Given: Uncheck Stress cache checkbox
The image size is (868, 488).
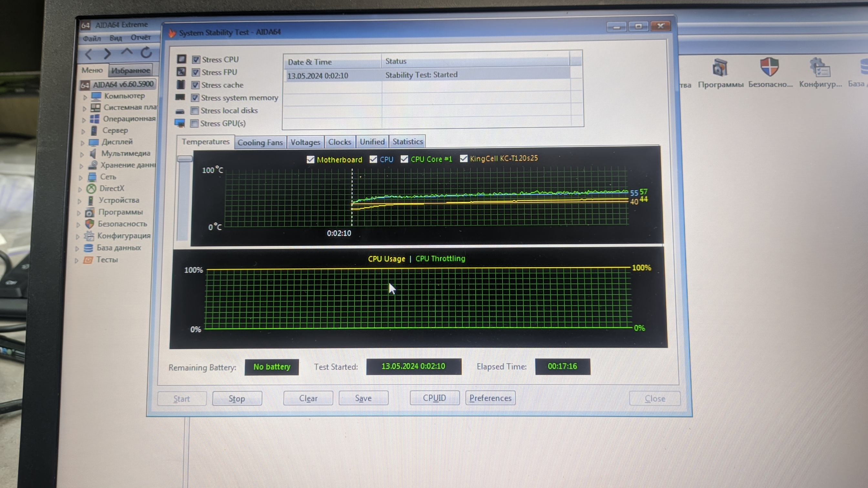Looking at the screenshot, I should [195, 85].
